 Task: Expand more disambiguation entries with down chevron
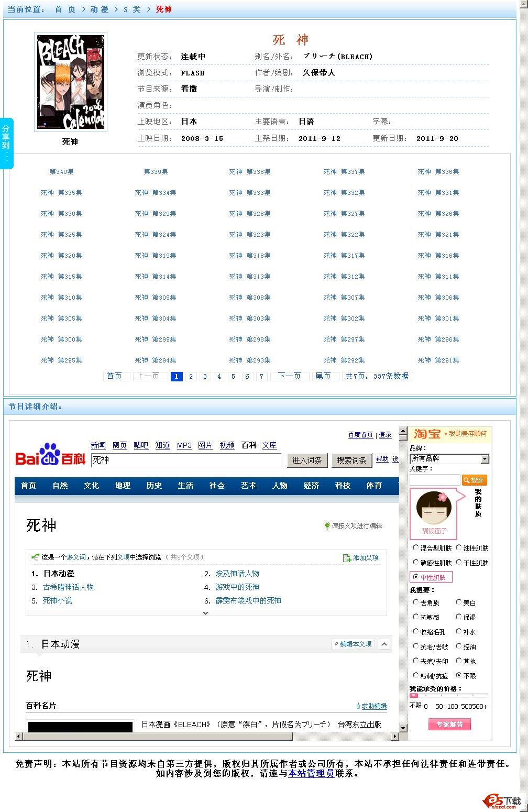pyautogui.click(x=206, y=613)
